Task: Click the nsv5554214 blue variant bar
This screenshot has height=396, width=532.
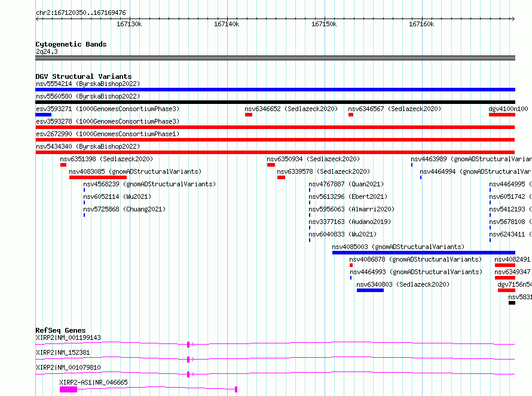Action: (275, 90)
